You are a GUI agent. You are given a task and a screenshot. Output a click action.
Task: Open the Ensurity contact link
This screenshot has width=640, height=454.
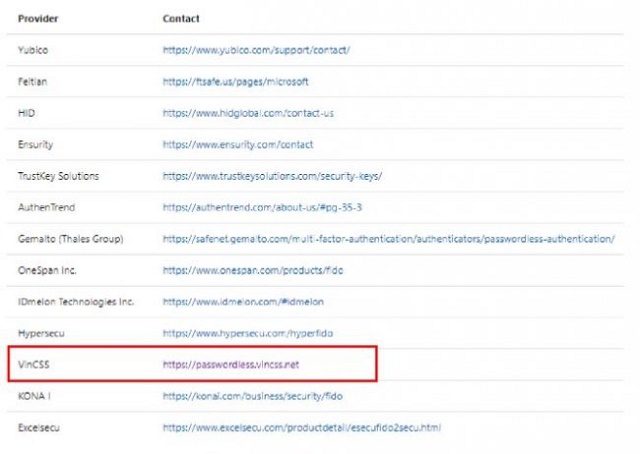click(x=238, y=145)
